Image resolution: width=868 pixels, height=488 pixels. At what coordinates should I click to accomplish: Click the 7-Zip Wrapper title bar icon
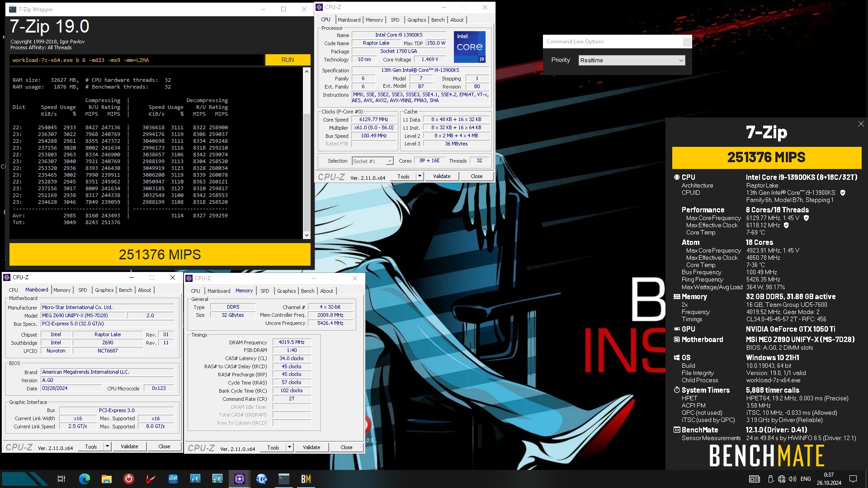tap(13, 9)
